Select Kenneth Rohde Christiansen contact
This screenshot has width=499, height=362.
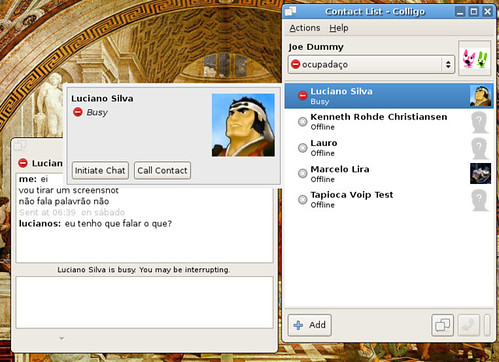389,122
